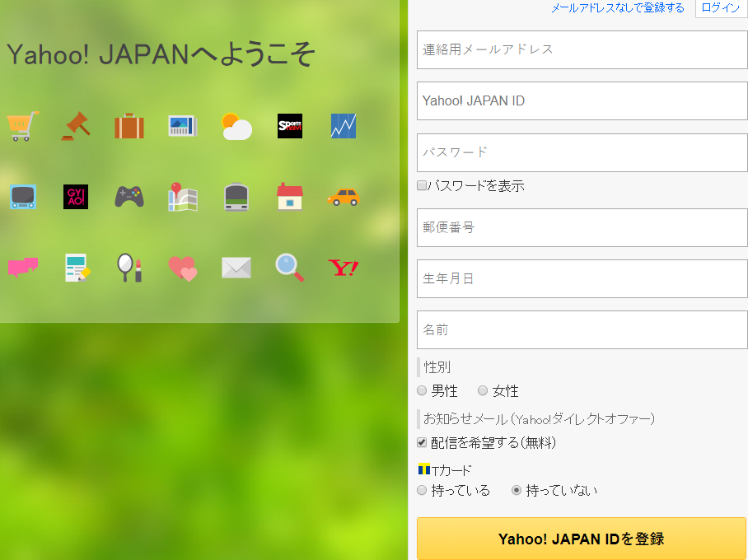
Task: Click the T-card logo icon
Action: [424, 469]
